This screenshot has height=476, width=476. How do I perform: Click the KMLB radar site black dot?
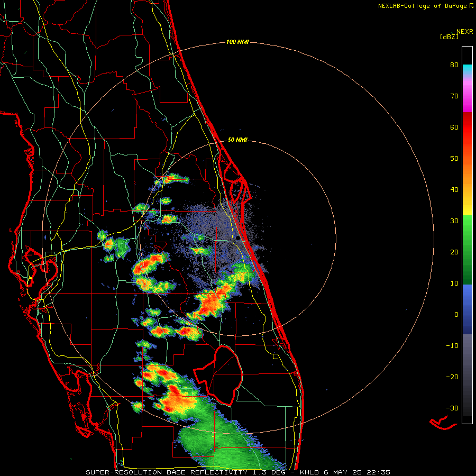237,237
